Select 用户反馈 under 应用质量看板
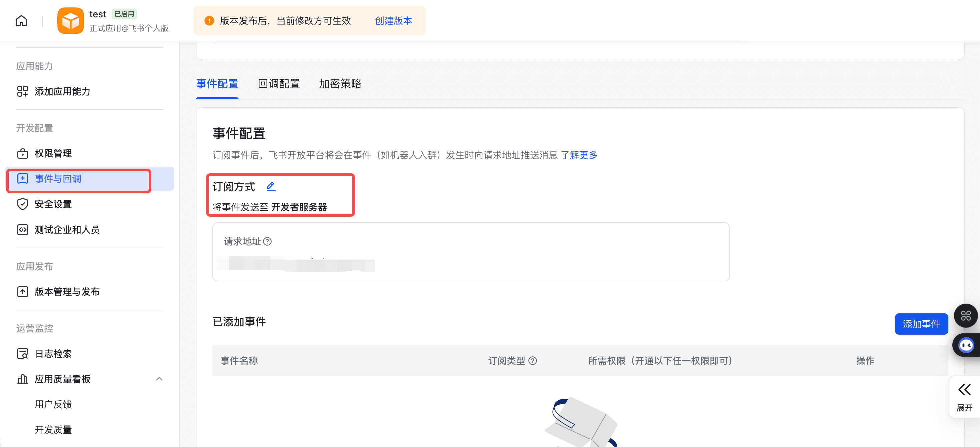This screenshot has height=447, width=980. click(54, 404)
